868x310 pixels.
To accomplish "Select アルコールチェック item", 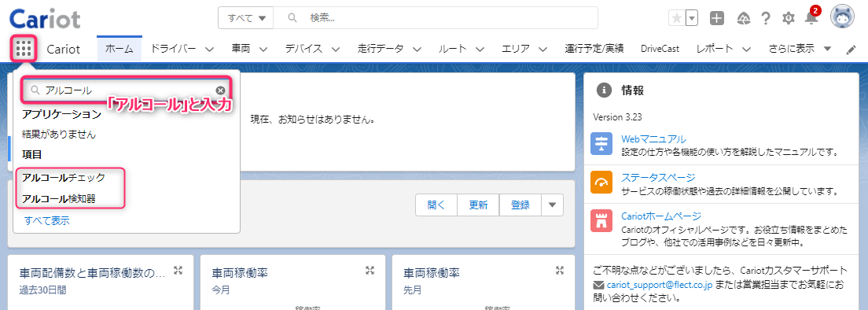I will (64, 178).
